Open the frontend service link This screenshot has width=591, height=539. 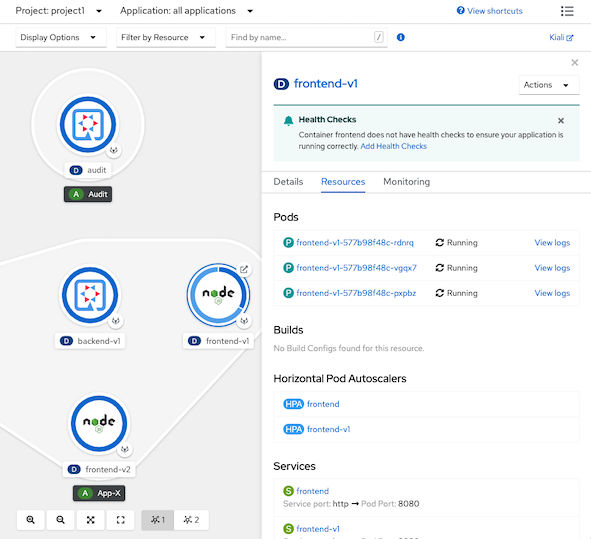point(312,491)
